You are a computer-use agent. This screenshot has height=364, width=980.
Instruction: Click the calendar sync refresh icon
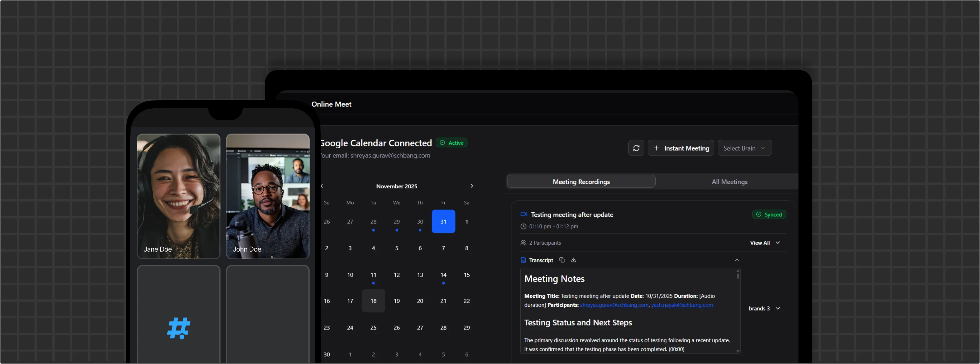click(x=636, y=148)
